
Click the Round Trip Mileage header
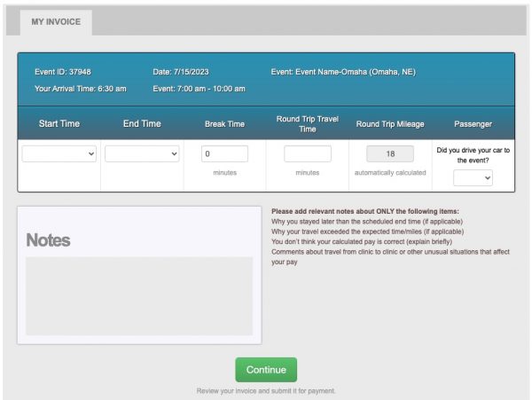390,124
